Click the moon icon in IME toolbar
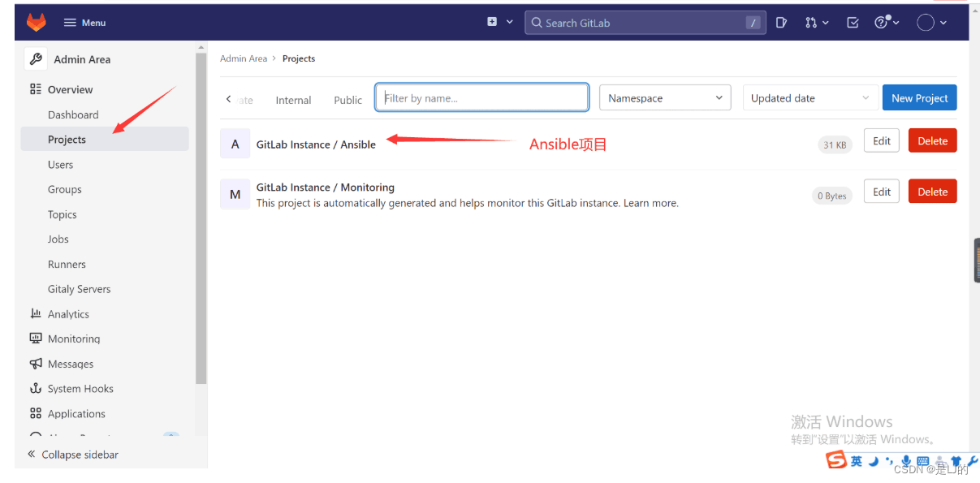 (x=874, y=461)
